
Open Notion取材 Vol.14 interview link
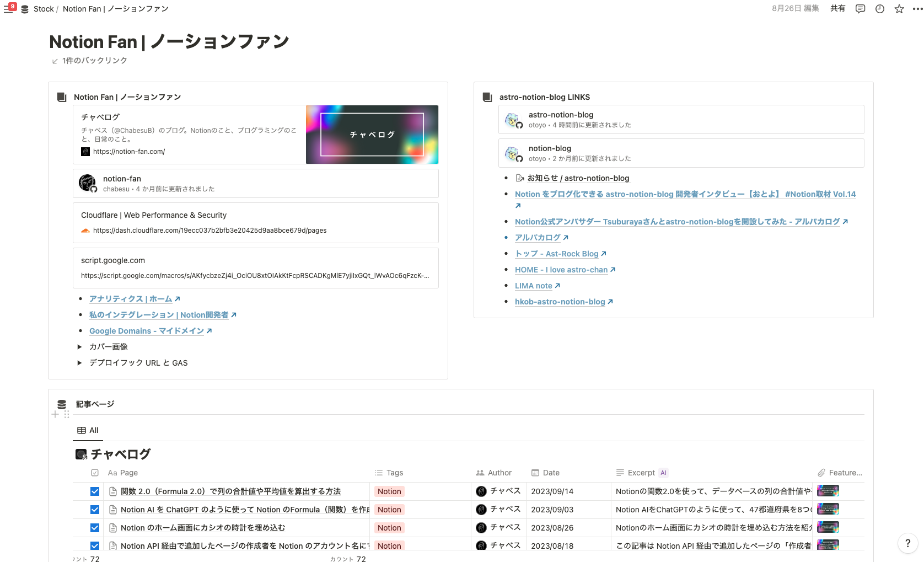click(685, 194)
